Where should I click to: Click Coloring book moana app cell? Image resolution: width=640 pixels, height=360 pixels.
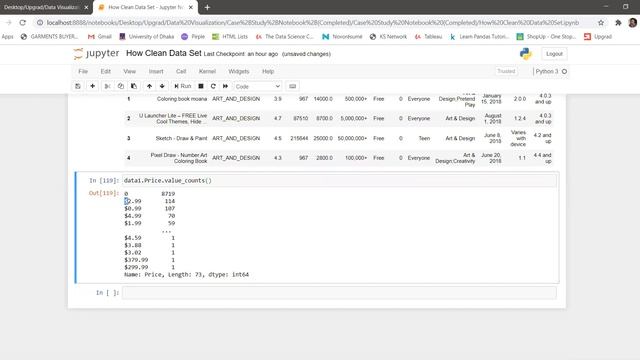(182, 99)
